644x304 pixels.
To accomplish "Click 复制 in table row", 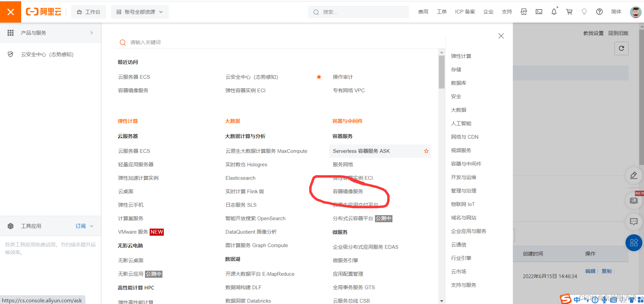I will coord(606,271).
